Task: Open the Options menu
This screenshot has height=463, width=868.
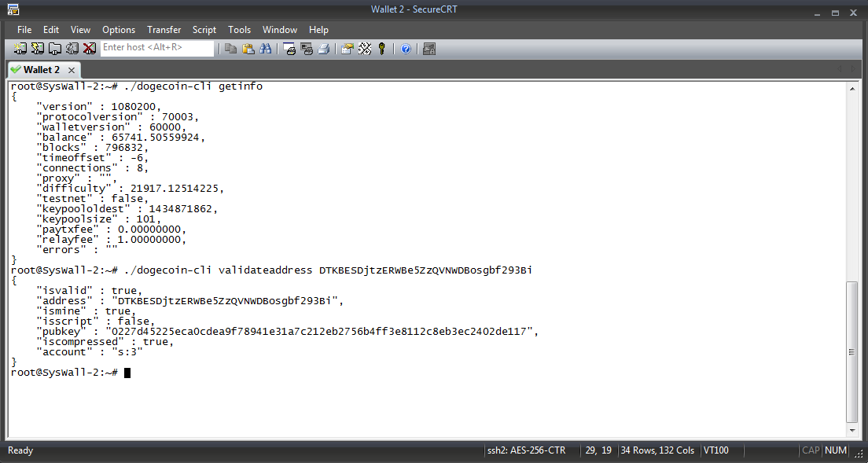Action: point(119,30)
